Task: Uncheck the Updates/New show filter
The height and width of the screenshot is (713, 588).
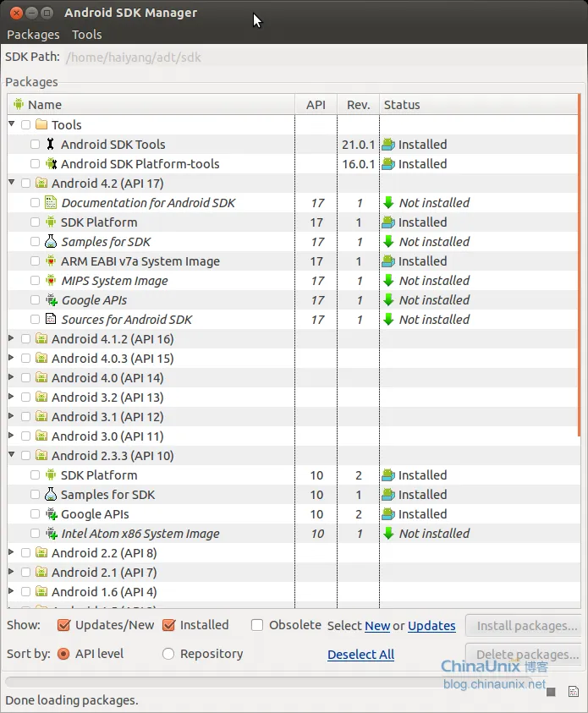Action: click(x=63, y=625)
